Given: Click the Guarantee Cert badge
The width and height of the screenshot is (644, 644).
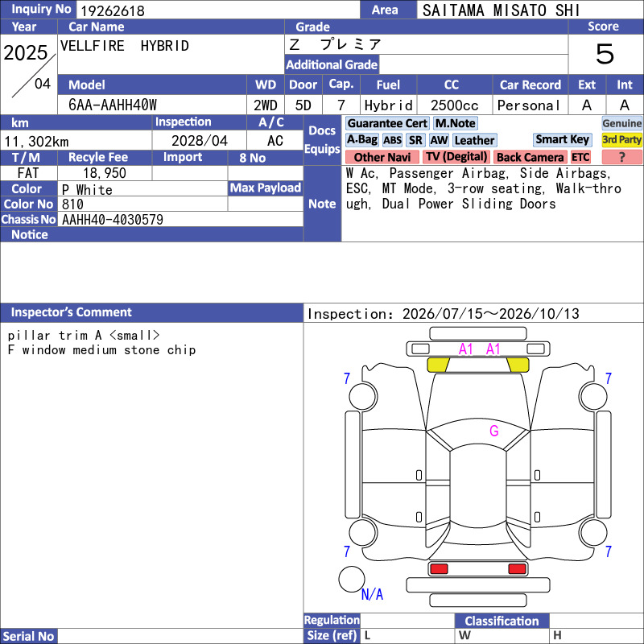Looking at the screenshot, I should (x=387, y=123).
